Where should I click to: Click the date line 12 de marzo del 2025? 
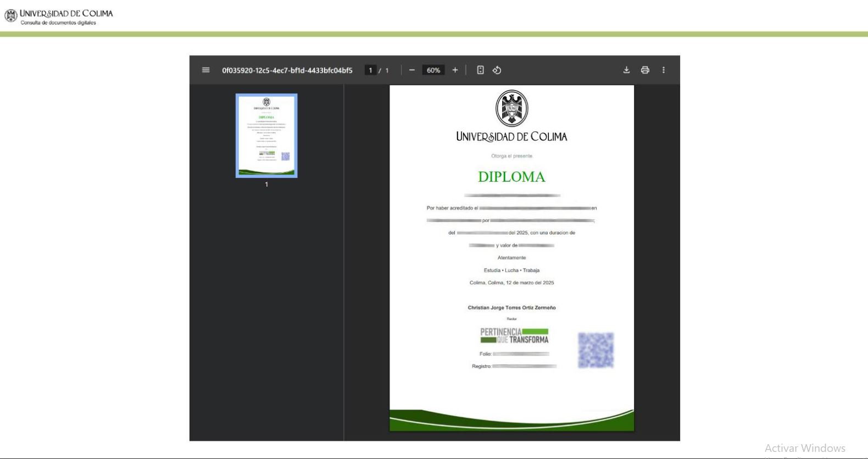pyautogui.click(x=511, y=283)
